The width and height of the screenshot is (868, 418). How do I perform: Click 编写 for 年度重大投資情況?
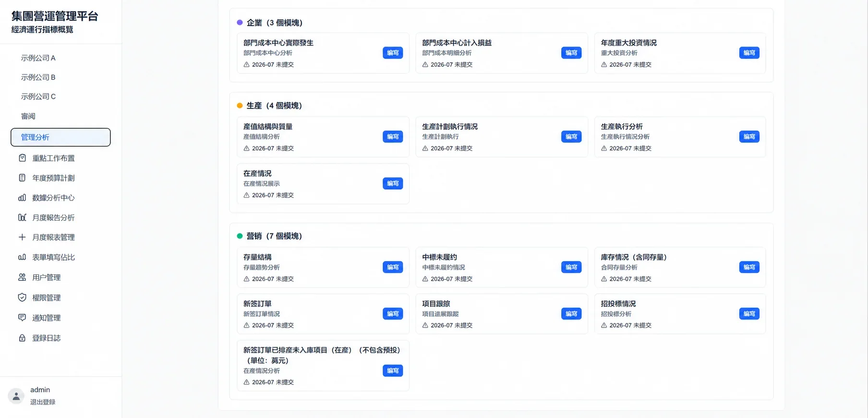click(749, 53)
